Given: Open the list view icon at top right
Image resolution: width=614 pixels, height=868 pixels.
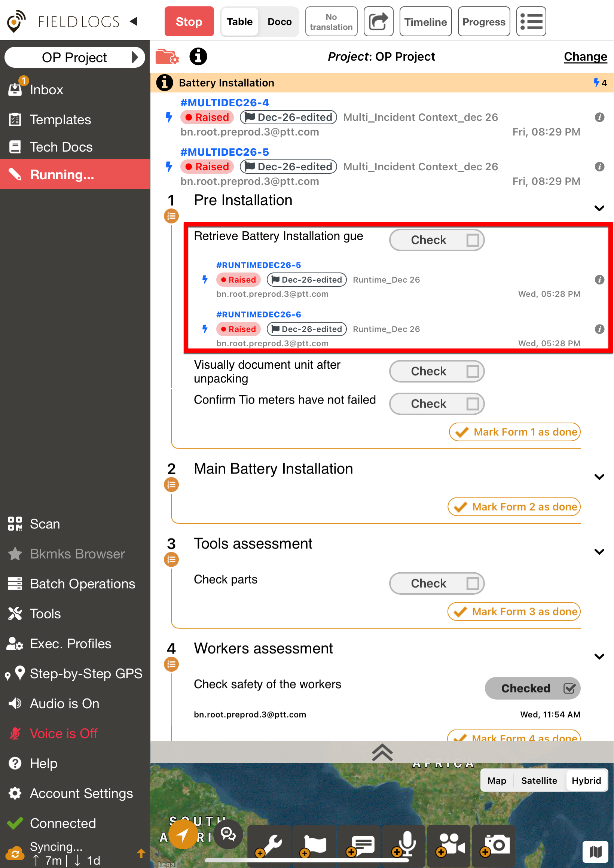Looking at the screenshot, I should (531, 22).
